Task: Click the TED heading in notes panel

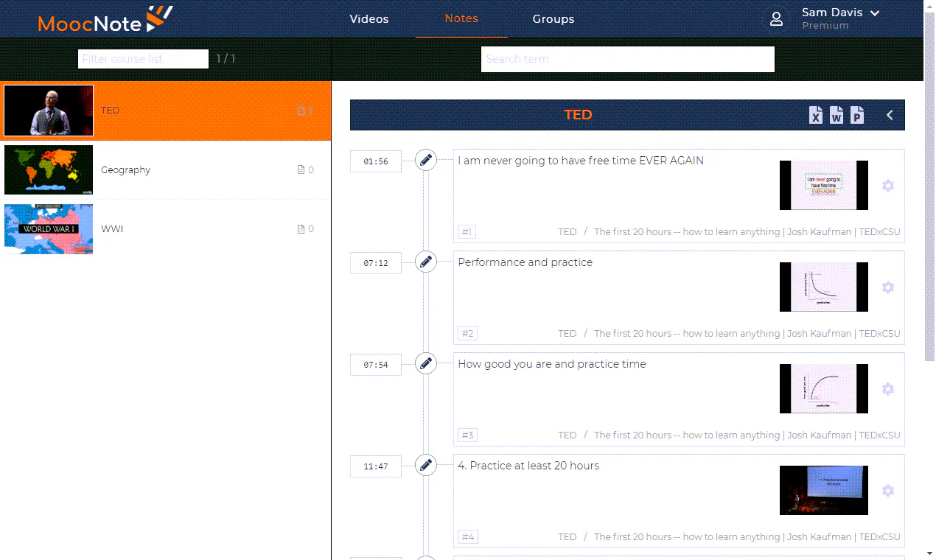Action: tap(578, 115)
